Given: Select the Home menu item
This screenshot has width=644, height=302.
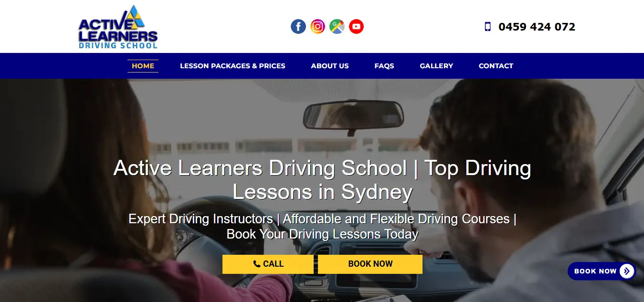Looking at the screenshot, I should [143, 66].
